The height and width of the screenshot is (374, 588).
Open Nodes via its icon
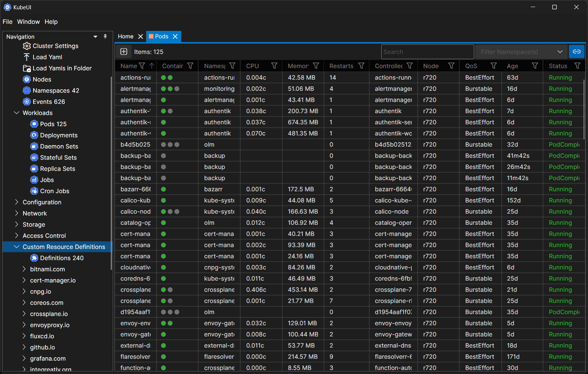(27, 79)
